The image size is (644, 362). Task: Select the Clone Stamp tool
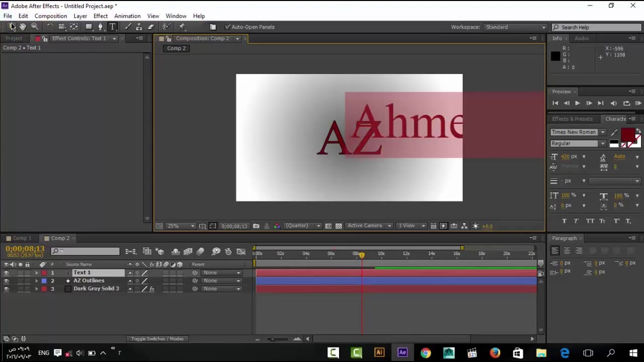click(139, 27)
